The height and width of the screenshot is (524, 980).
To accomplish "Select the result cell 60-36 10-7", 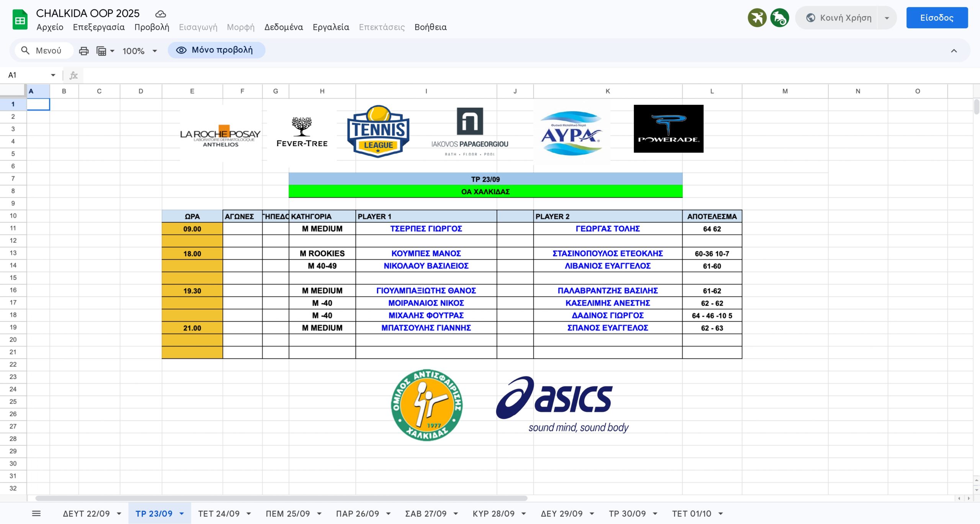I will 712,254.
